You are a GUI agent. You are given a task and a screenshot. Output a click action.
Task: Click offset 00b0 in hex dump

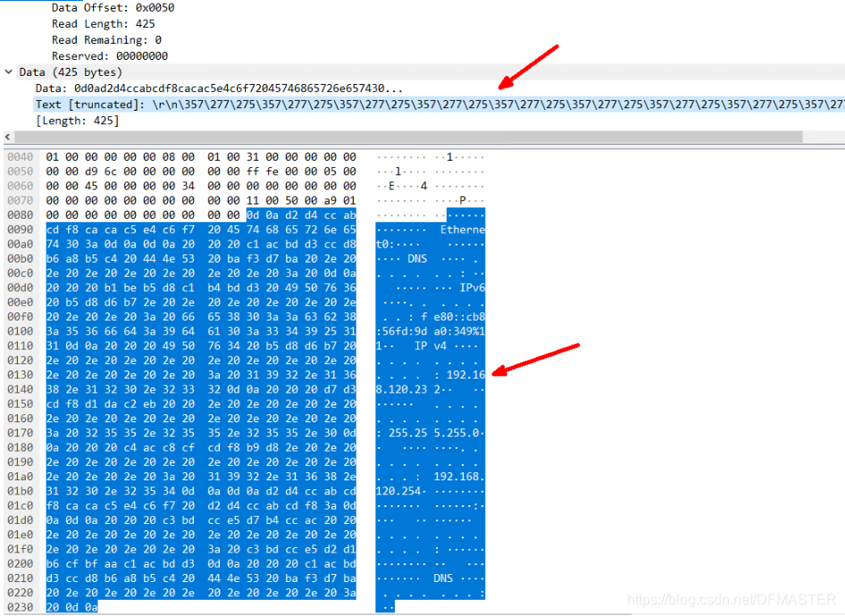[x=20, y=259]
